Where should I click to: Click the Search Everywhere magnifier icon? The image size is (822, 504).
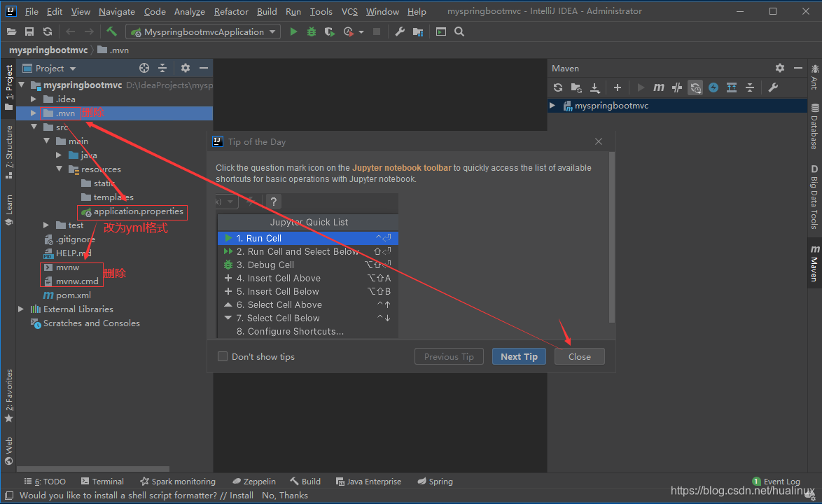459,32
